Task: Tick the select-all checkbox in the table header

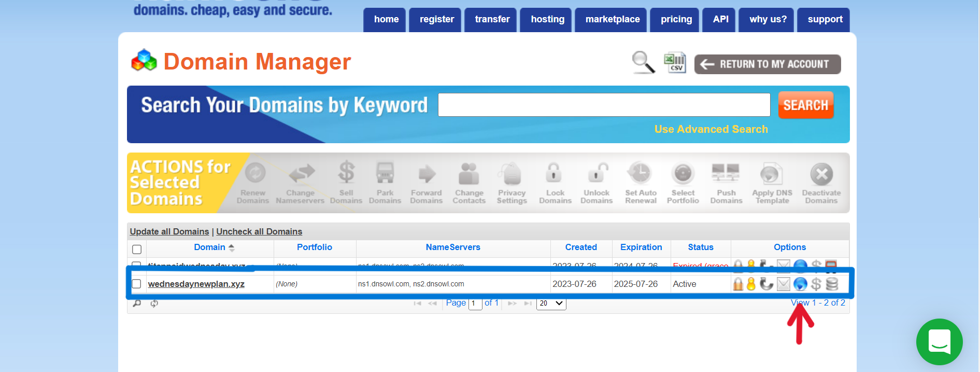Action: coord(137,249)
